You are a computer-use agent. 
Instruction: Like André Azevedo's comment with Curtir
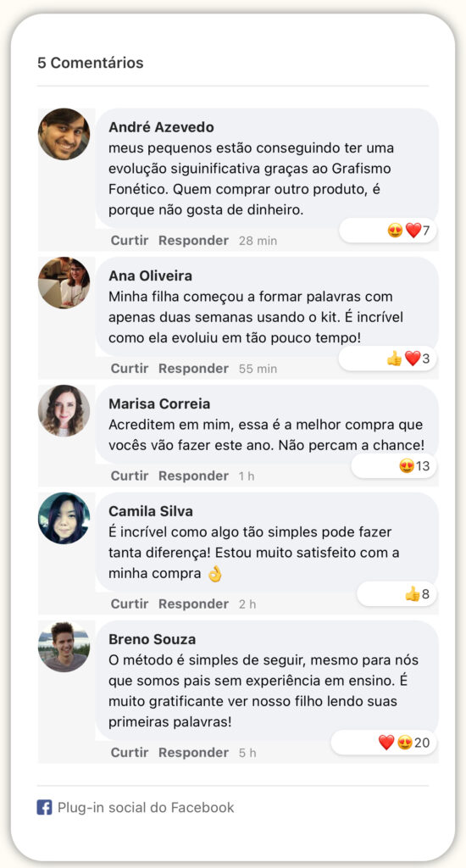130,241
